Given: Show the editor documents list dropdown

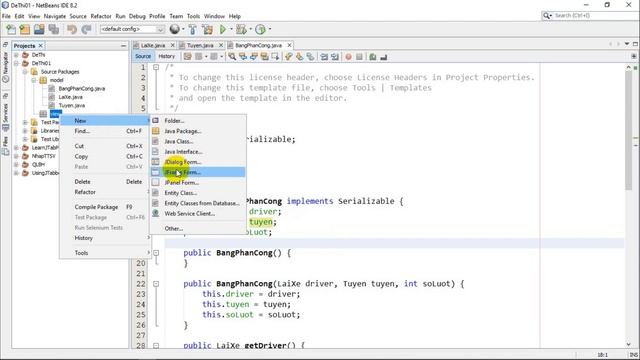Looking at the screenshot, I should point(627,44).
